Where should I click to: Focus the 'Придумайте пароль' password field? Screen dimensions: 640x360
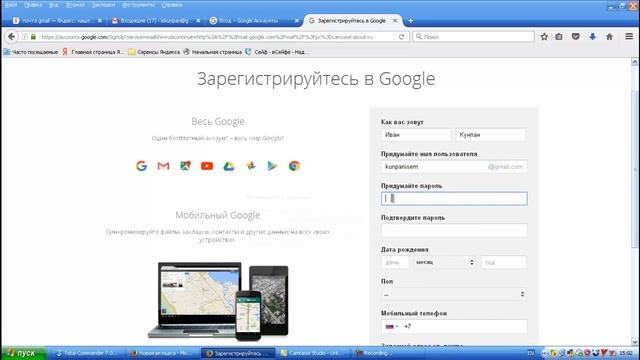click(454, 198)
